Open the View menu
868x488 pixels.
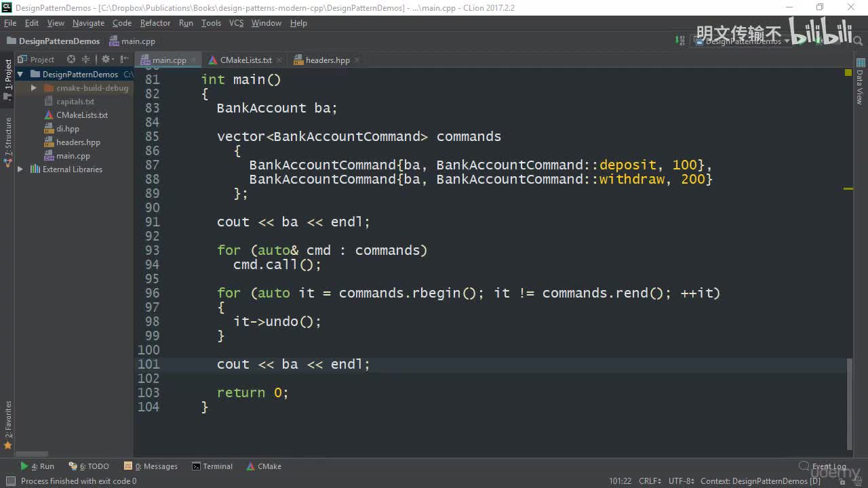click(x=56, y=23)
